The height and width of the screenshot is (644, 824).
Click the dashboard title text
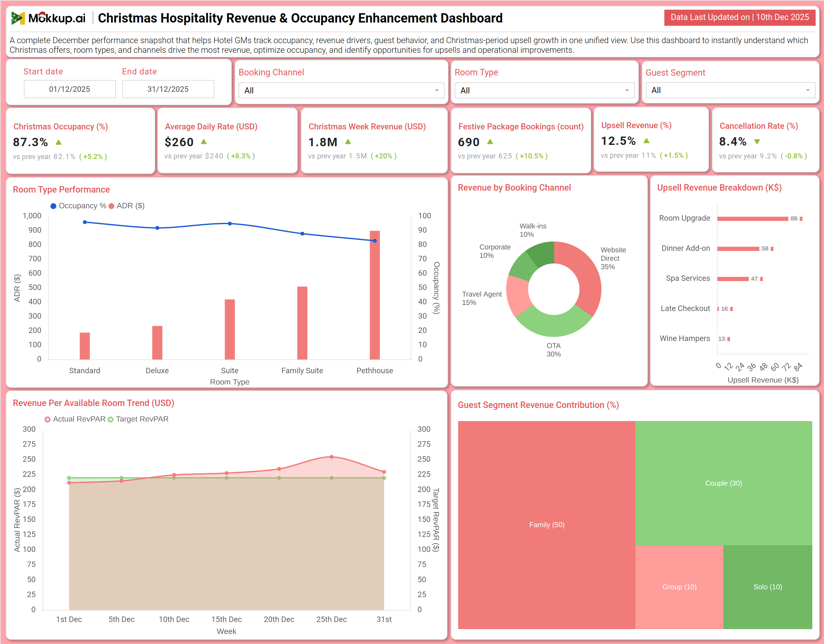point(300,18)
